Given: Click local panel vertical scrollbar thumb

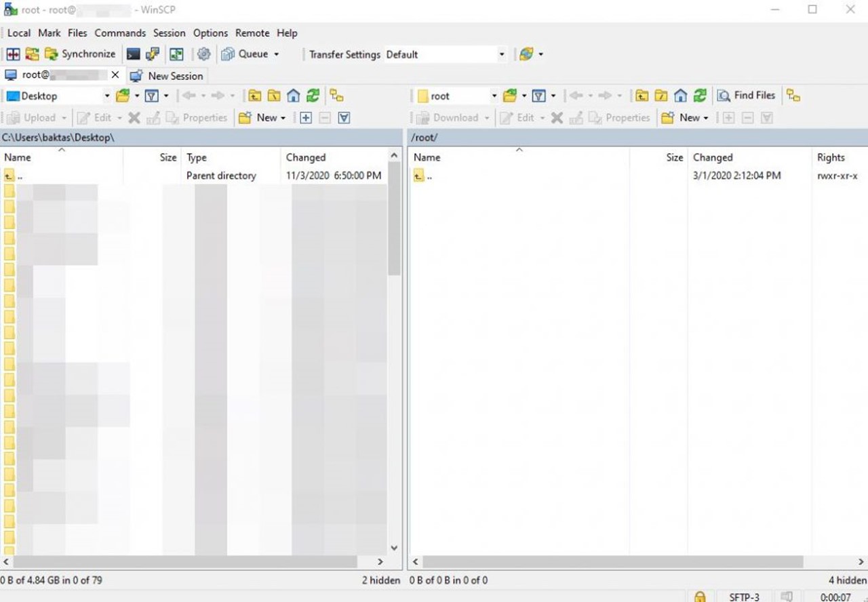Looking at the screenshot, I should tap(394, 219).
